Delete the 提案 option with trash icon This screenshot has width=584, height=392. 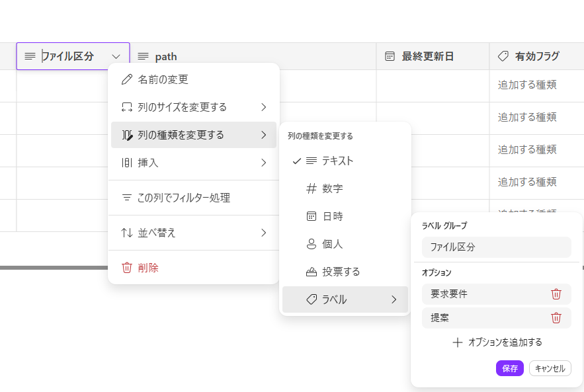pos(556,318)
